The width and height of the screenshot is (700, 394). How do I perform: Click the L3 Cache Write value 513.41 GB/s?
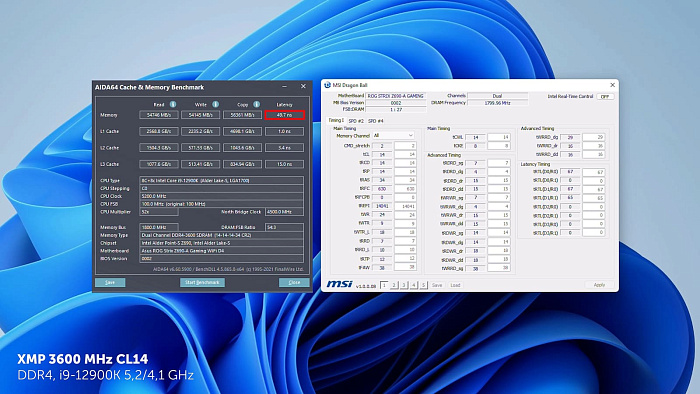pyautogui.click(x=200, y=164)
